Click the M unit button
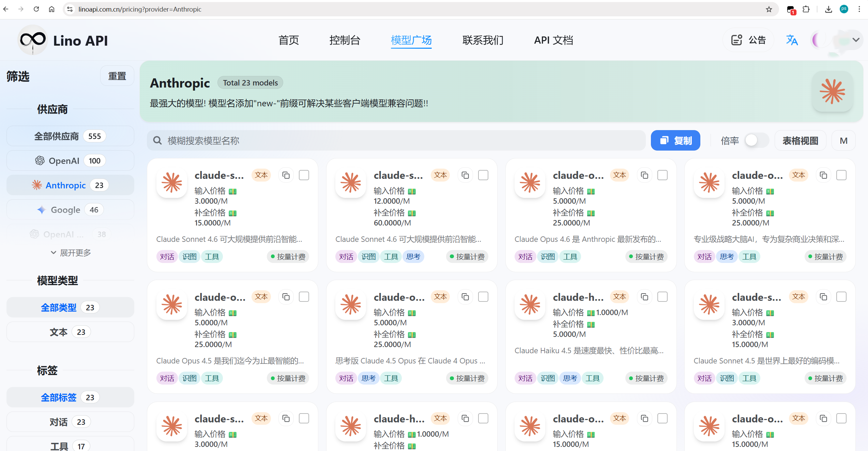The height and width of the screenshot is (451, 868). tap(843, 140)
